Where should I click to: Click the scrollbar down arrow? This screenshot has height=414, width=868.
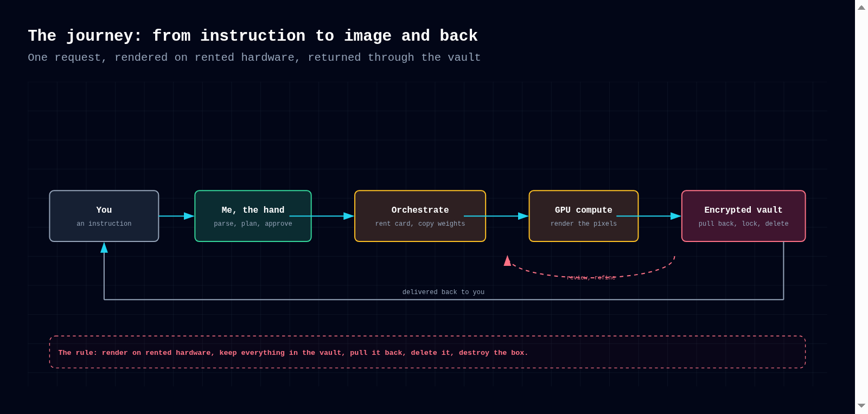tap(861, 406)
